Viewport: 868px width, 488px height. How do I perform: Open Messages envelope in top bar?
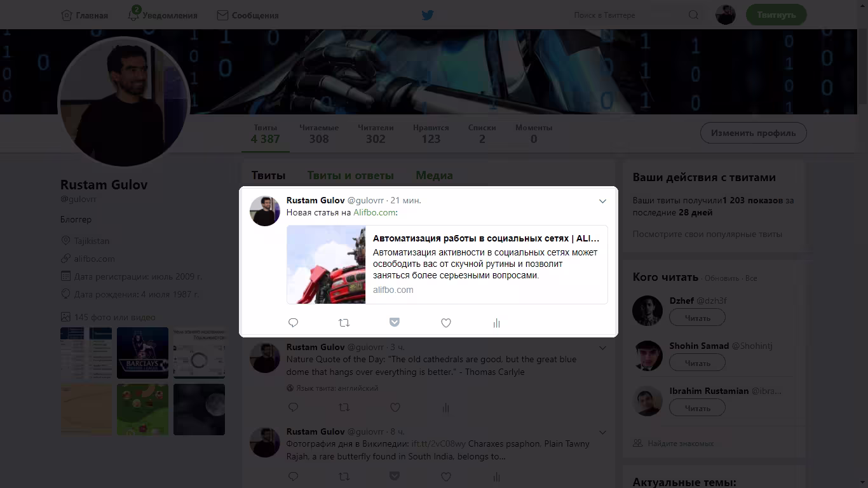[x=222, y=15]
